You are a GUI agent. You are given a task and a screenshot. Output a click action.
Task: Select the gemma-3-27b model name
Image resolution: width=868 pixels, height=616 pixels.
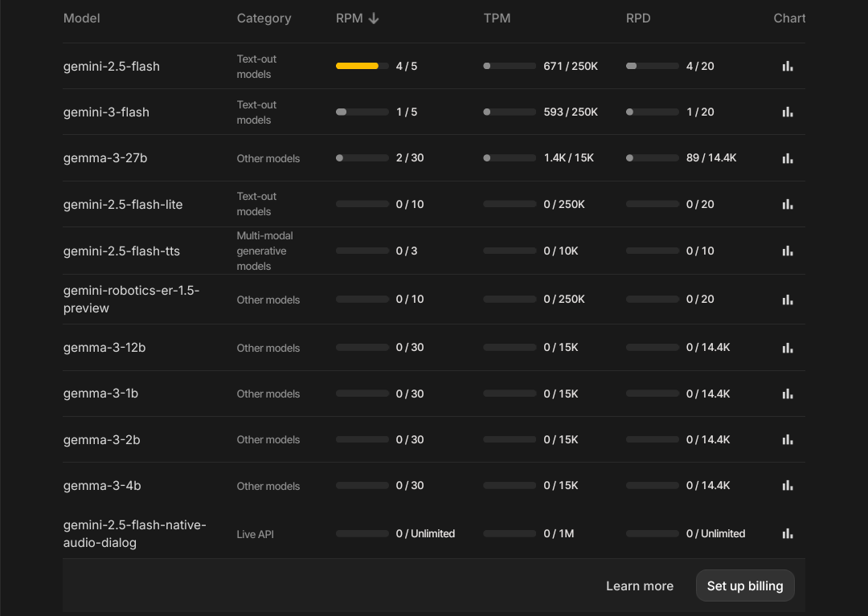105,158
